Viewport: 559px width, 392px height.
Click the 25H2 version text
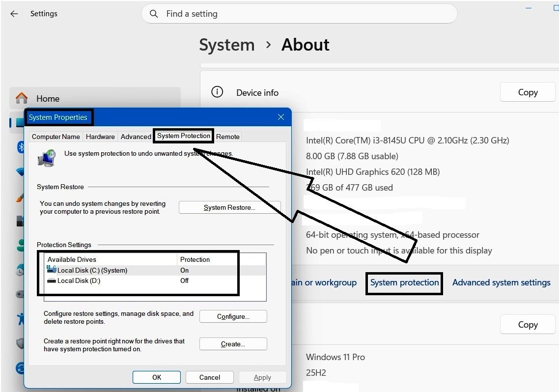tap(316, 373)
